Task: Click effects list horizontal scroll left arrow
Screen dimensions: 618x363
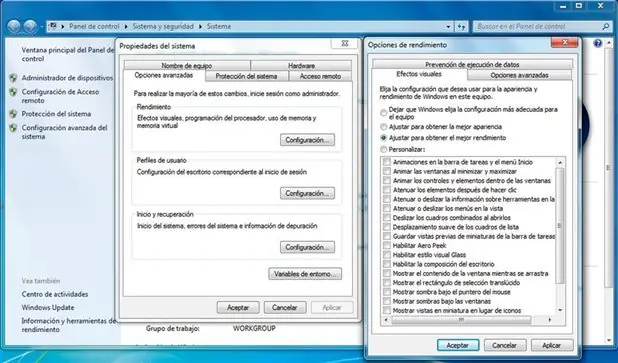Action: click(x=386, y=320)
